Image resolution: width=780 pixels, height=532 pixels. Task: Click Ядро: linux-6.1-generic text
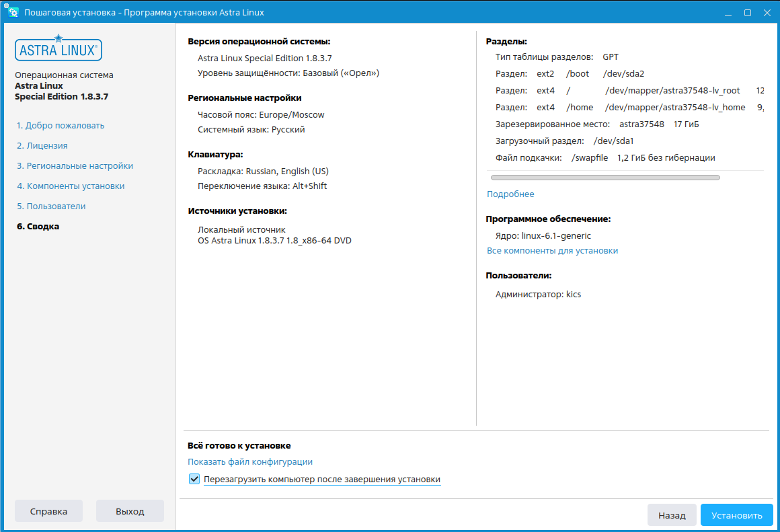click(543, 236)
